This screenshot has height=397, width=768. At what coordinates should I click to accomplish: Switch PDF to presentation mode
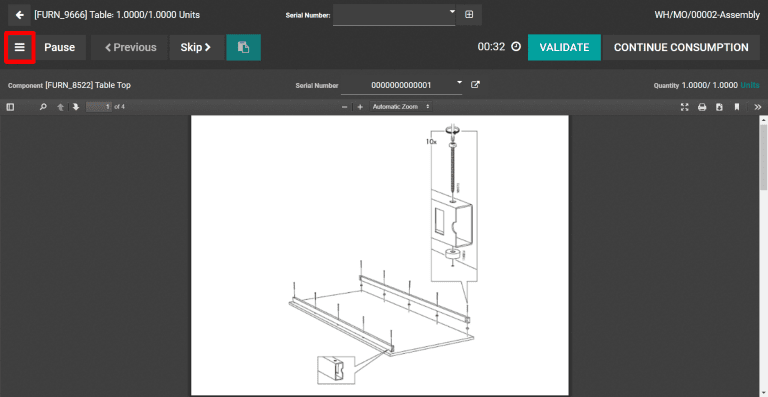point(685,107)
